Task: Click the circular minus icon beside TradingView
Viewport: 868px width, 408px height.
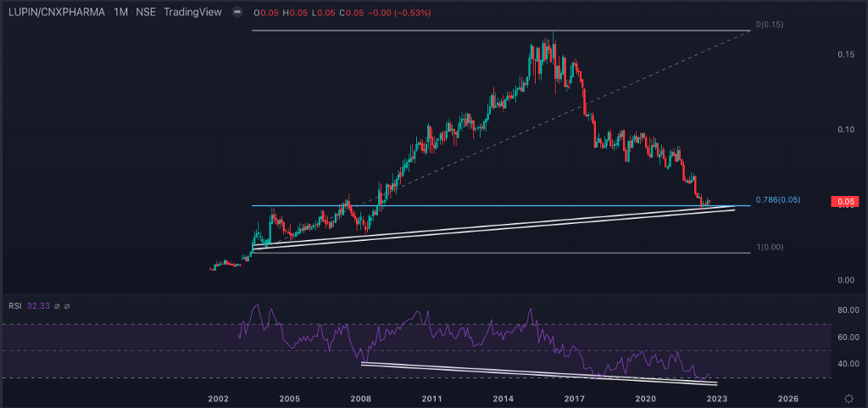Action: coord(237,11)
